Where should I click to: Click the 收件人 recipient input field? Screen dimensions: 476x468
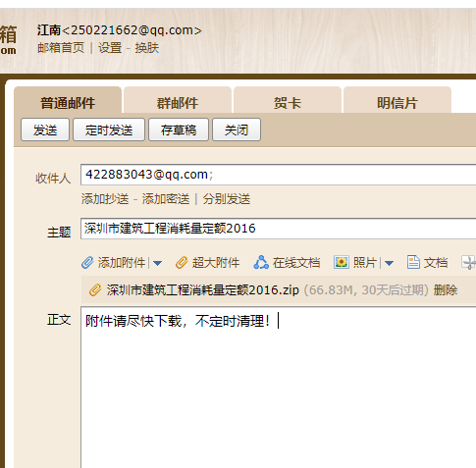pyautogui.click(x=278, y=175)
